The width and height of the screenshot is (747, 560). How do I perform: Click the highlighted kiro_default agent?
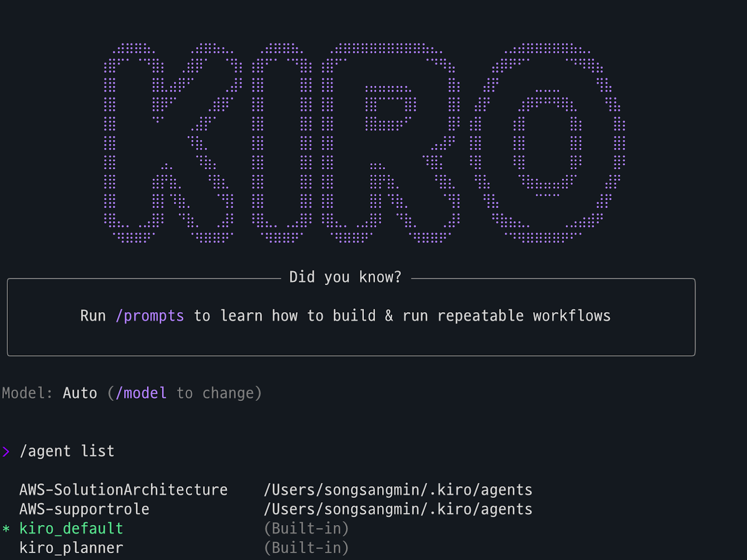click(x=71, y=529)
